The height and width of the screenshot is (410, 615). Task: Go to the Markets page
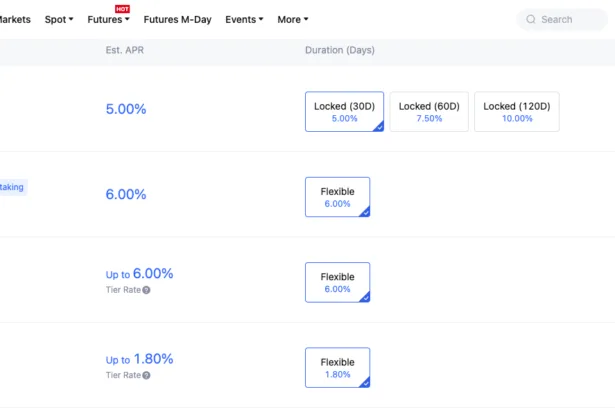coord(15,19)
